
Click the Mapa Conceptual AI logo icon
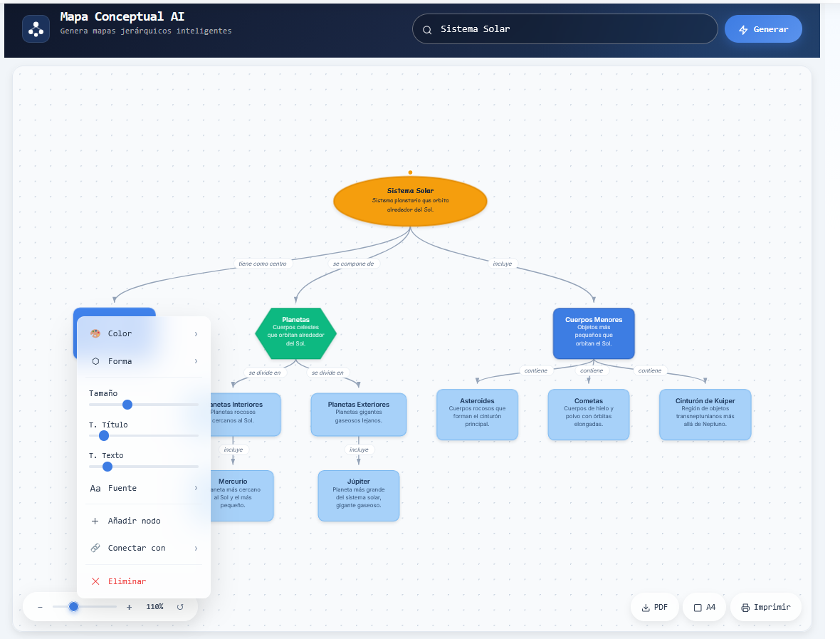click(36, 29)
